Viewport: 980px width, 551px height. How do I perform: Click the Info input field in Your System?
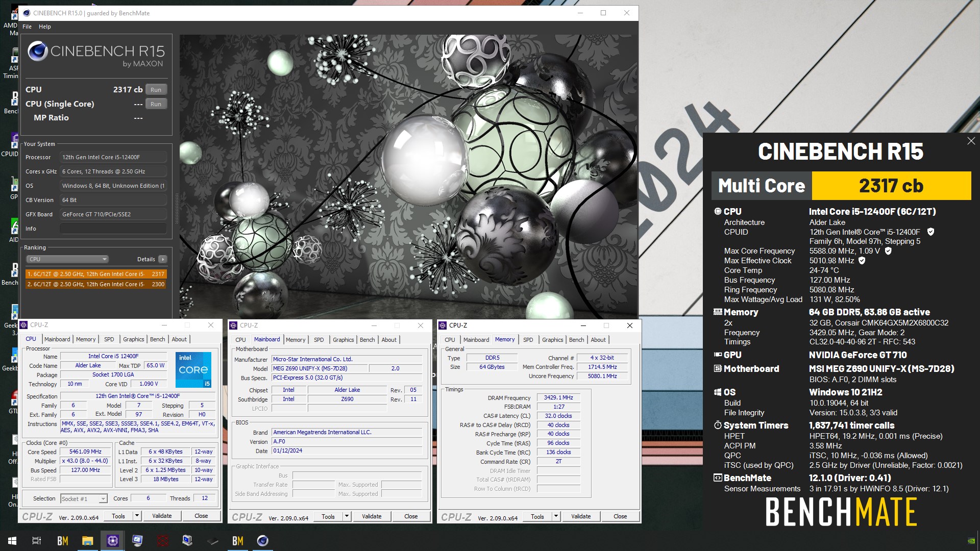tap(113, 229)
